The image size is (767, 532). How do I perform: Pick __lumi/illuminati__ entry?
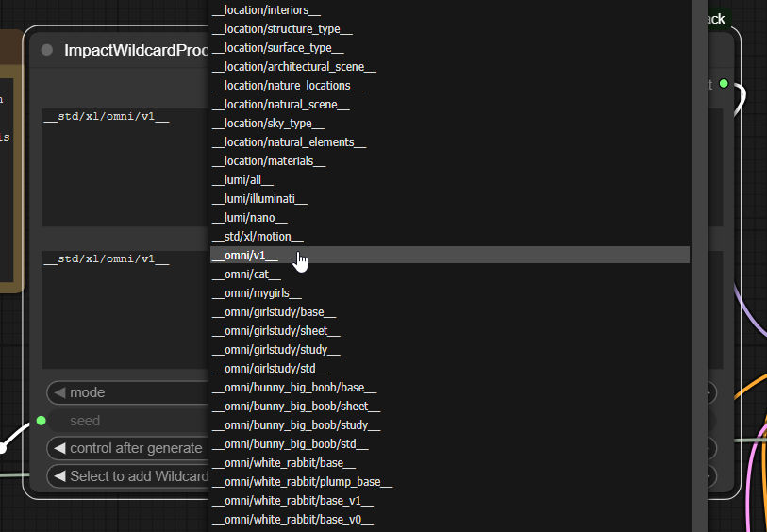[x=450, y=198]
